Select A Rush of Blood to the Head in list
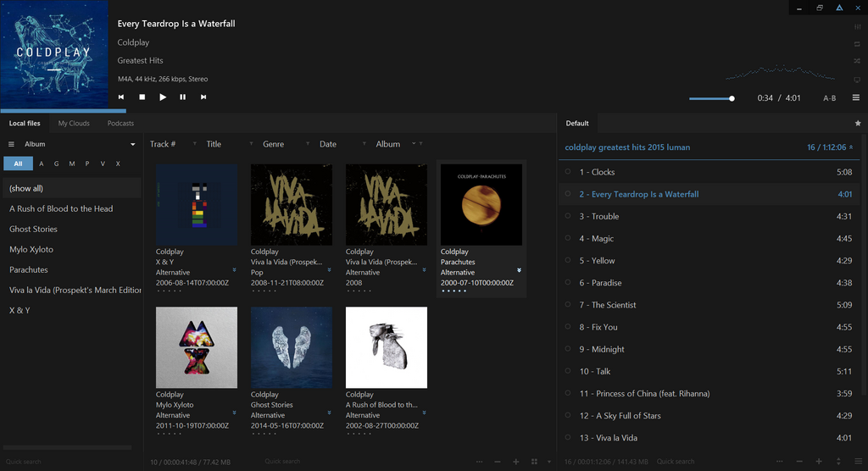This screenshot has width=868, height=471. coord(72,208)
